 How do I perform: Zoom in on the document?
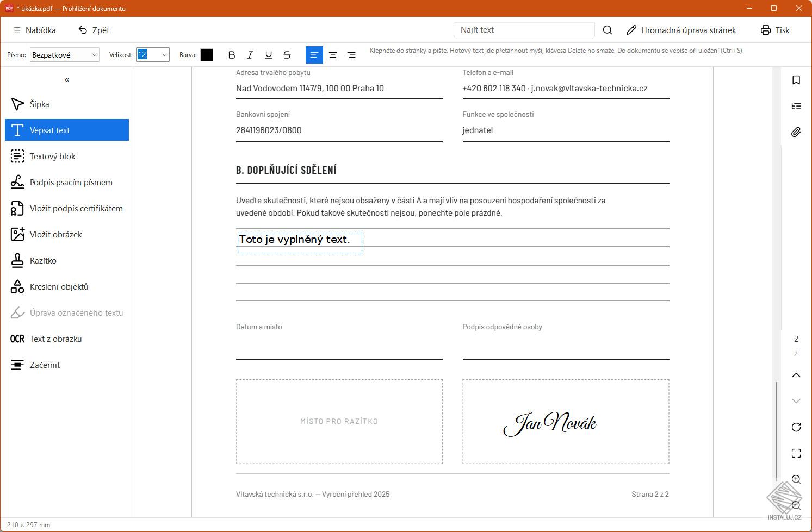click(796, 479)
